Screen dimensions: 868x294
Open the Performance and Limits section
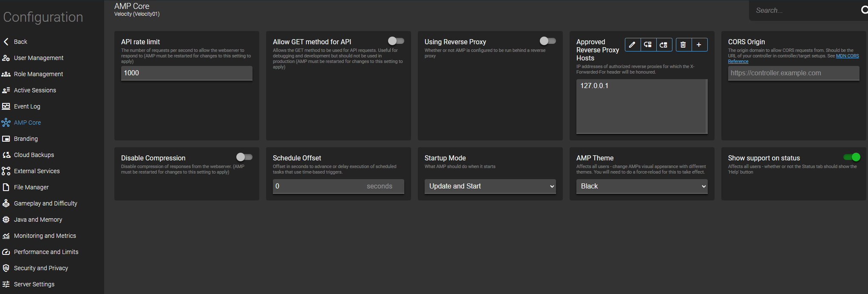point(46,252)
